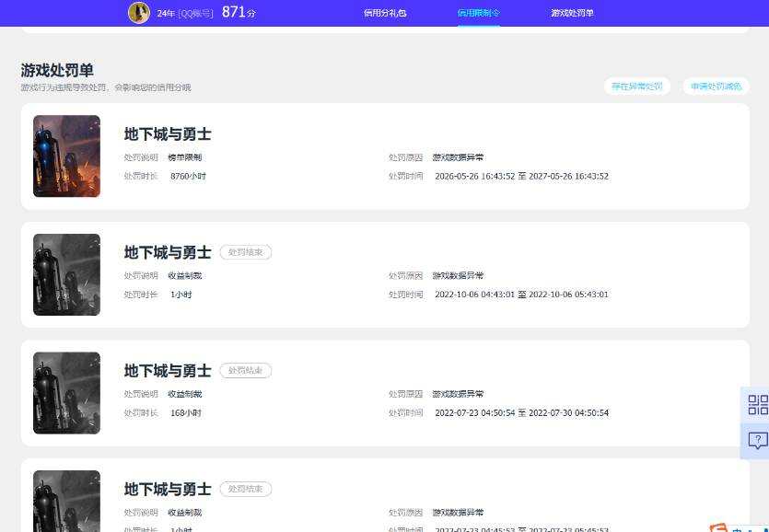This screenshot has height=532, width=769.
Task: Click the 游戏处罚单 section heading
Action: coord(57,70)
